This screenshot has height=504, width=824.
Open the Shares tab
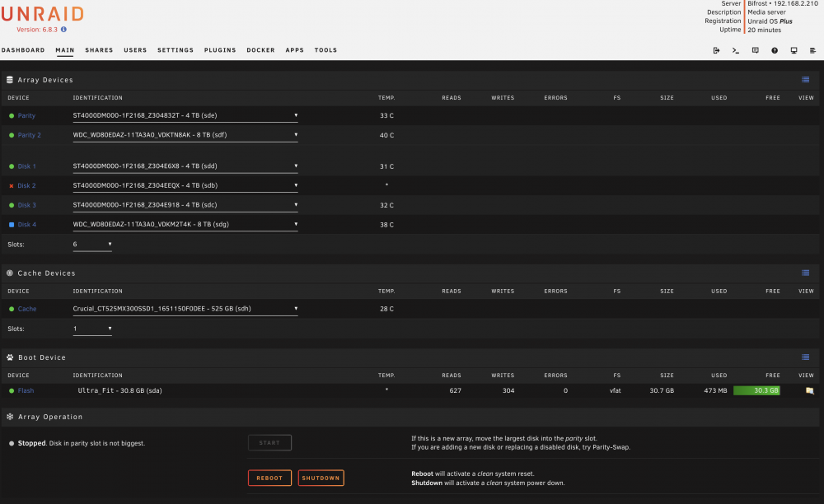(x=100, y=50)
